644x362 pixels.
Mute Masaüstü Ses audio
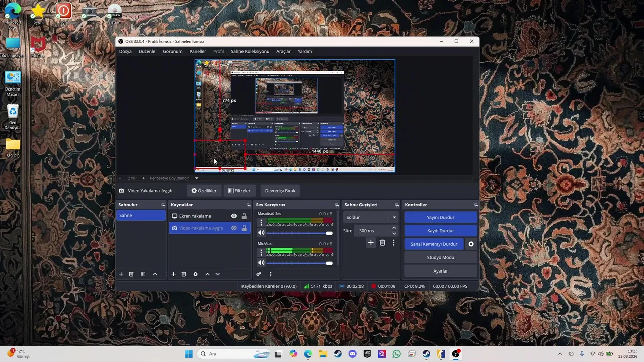click(261, 233)
